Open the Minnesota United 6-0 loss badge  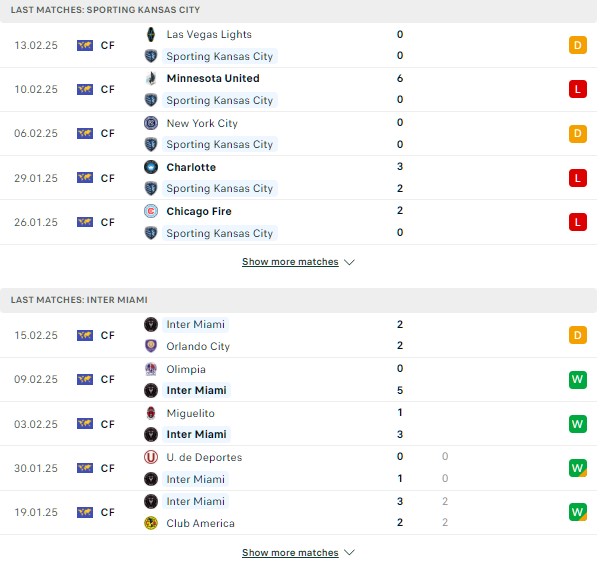(577, 90)
